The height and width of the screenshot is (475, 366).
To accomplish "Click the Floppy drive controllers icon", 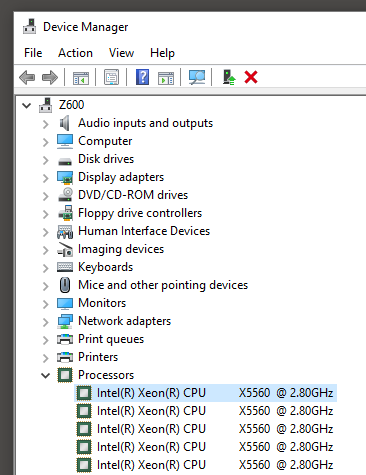I will tap(65, 213).
